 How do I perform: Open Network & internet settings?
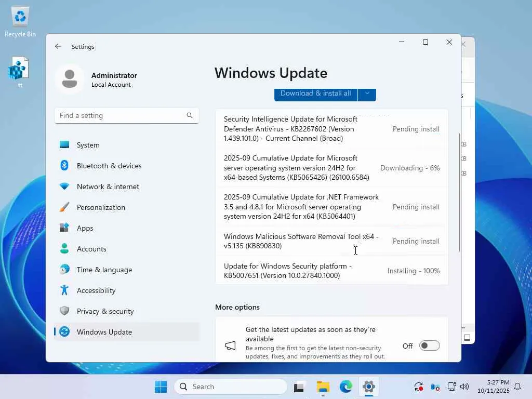click(127, 187)
